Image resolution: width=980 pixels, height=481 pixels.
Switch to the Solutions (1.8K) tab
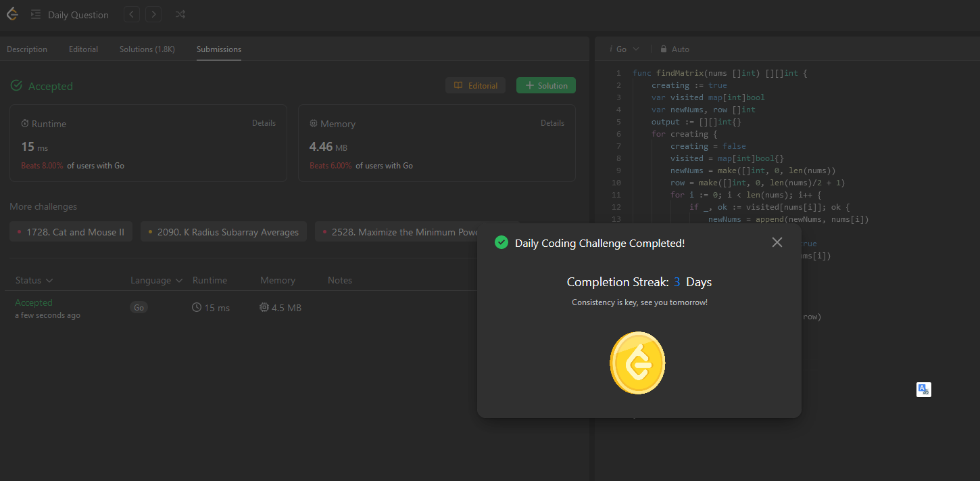coord(147,49)
